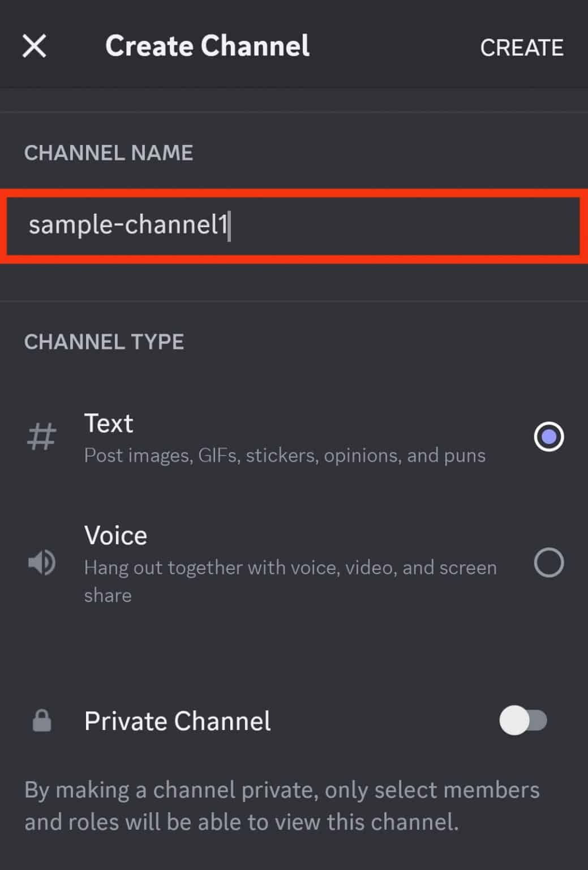588x870 pixels.
Task: Click the X to close Create Channel
Action: click(x=34, y=45)
